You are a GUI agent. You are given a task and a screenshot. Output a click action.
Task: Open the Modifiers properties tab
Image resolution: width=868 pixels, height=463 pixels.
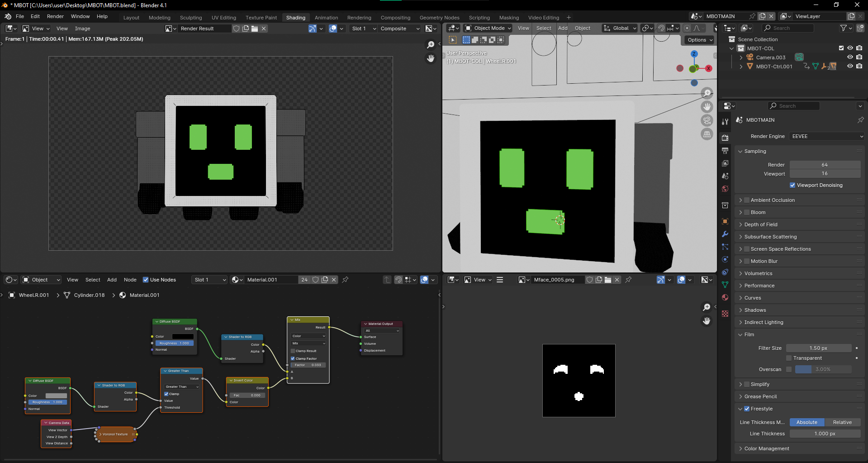point(725,234)
